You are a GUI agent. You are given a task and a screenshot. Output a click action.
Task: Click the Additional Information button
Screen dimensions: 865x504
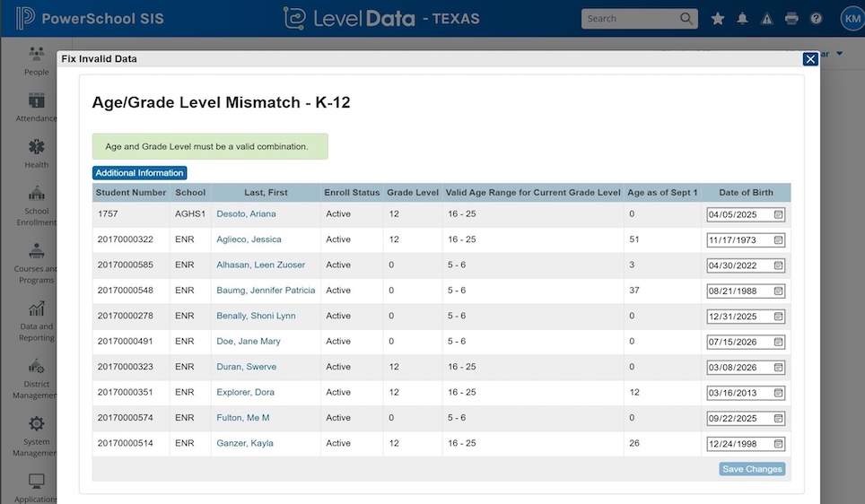click(x=140, y=172)
